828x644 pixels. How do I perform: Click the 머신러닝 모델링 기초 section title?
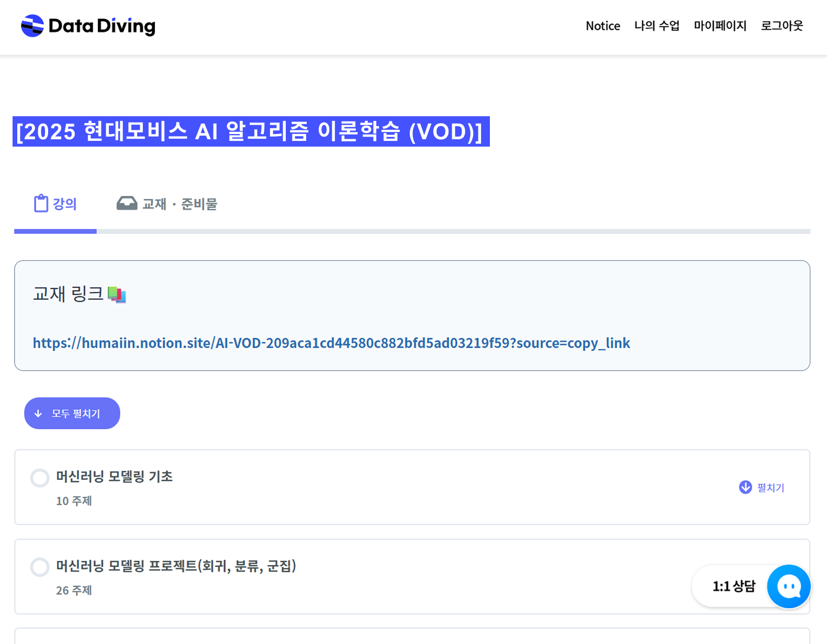tap(115, 476)
